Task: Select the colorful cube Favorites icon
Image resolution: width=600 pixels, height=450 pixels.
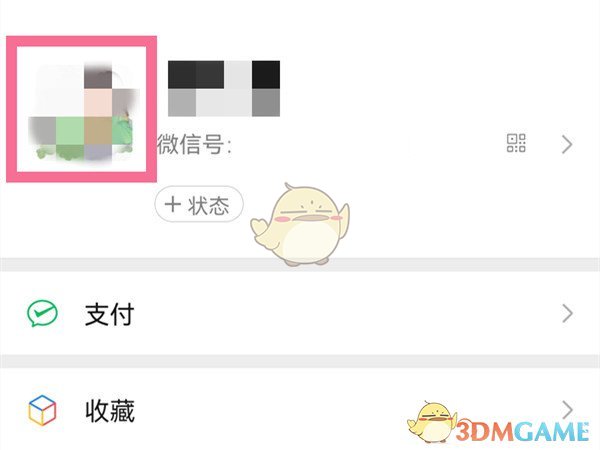Action: pos(42,411)
